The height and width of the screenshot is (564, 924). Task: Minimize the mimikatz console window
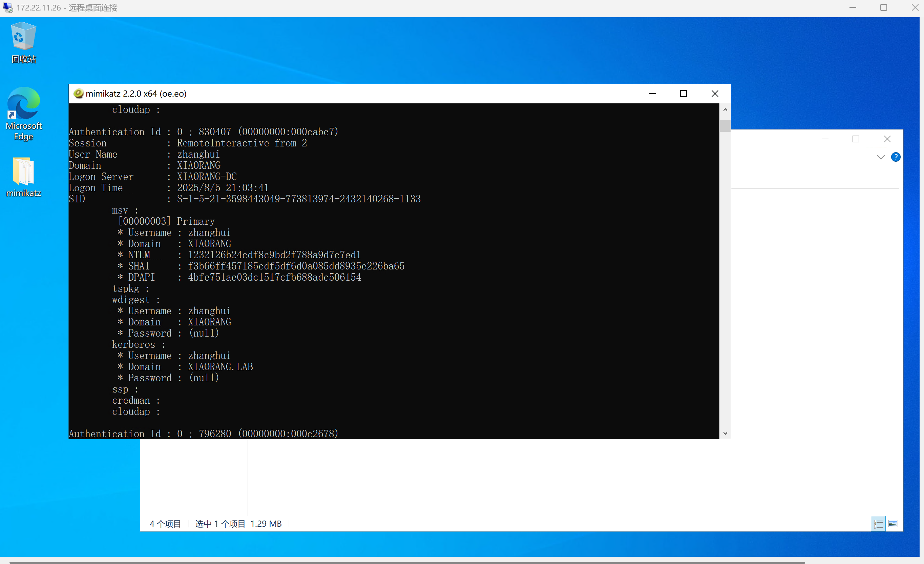click(x=652, y=94)
